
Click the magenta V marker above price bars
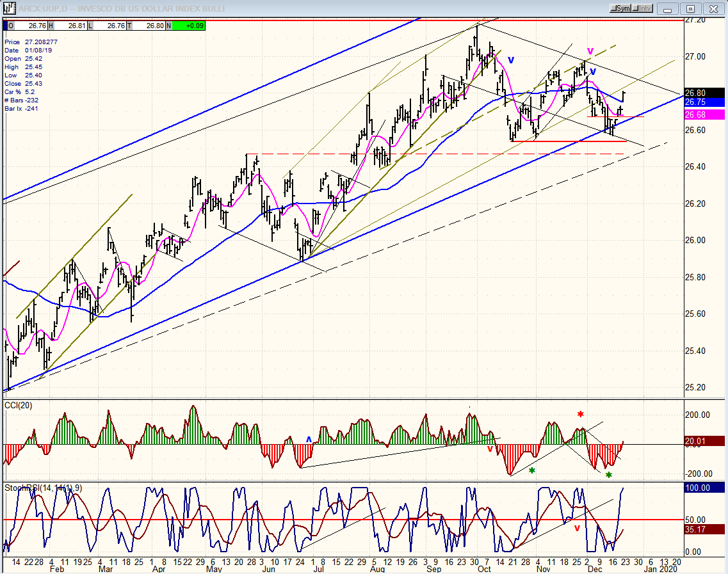pos(590,51)
